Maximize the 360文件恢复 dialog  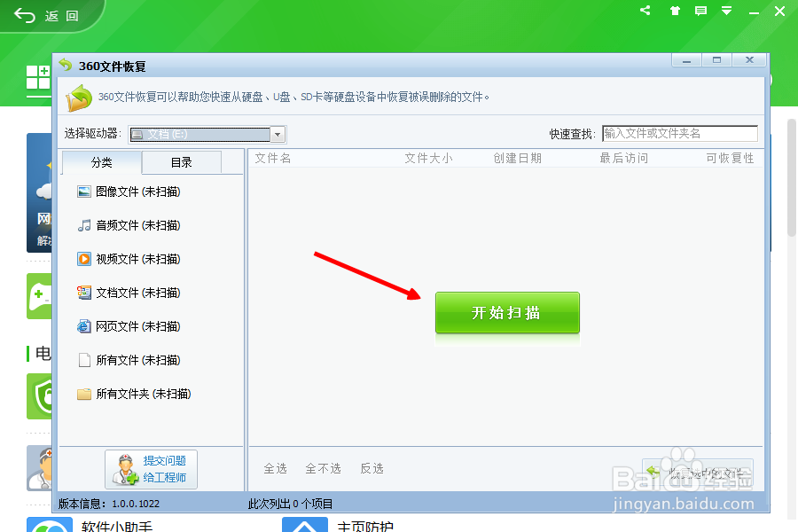pyautogui.click(x=717, y=60)
